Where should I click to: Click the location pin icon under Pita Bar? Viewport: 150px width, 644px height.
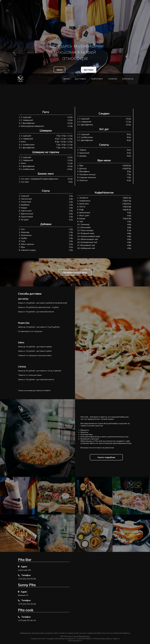19,567
